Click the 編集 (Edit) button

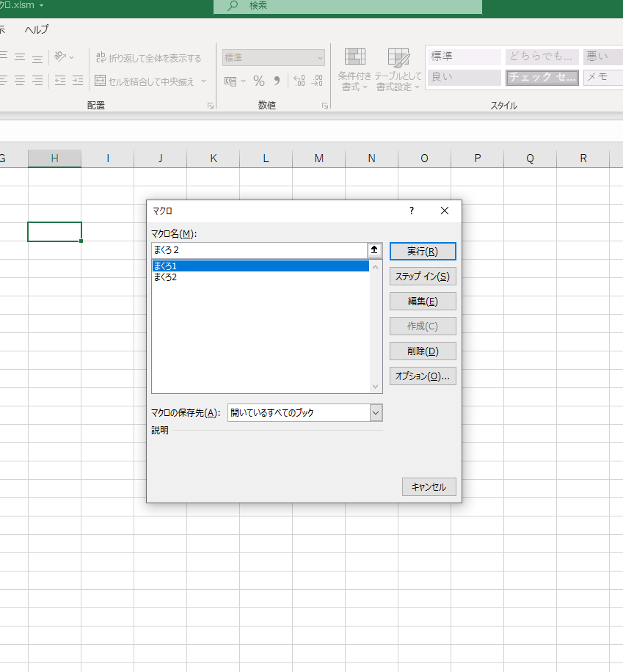[422, 301]
